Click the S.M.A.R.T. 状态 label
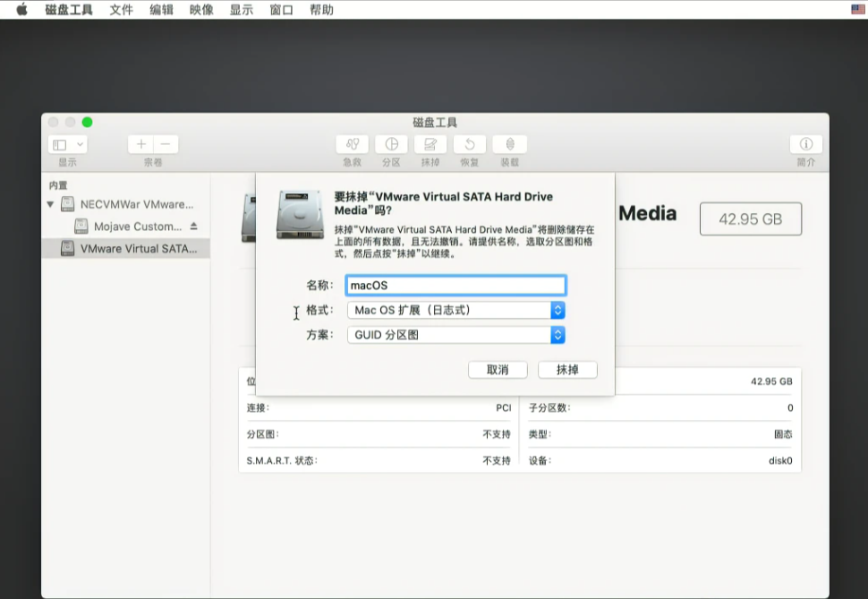 click(x=282, y=460)
